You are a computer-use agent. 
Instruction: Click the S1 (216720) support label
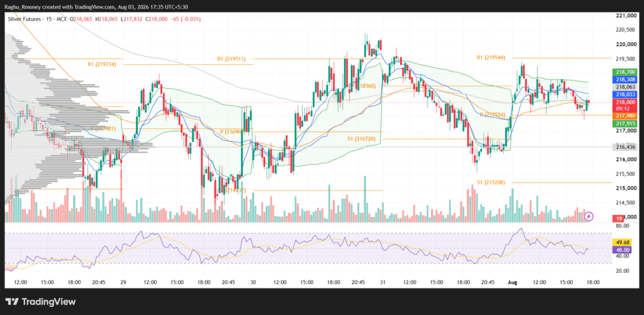point(363,140)
